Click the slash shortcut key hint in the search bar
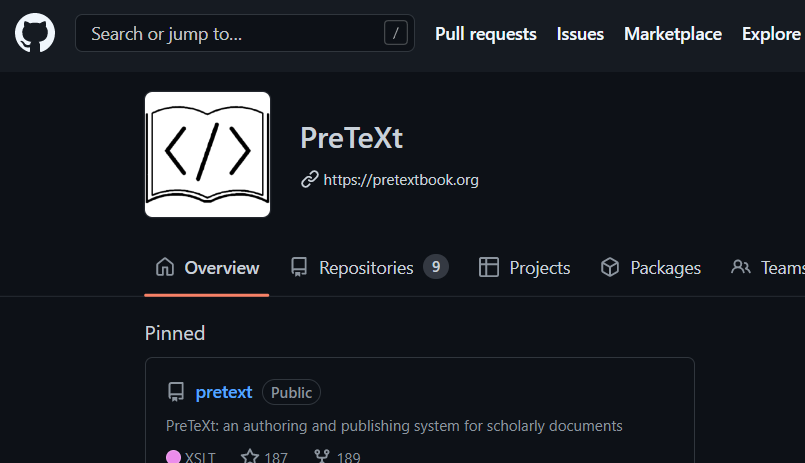Image resolution: width=805 pixels, height=463 pixels. coord(395,33)
